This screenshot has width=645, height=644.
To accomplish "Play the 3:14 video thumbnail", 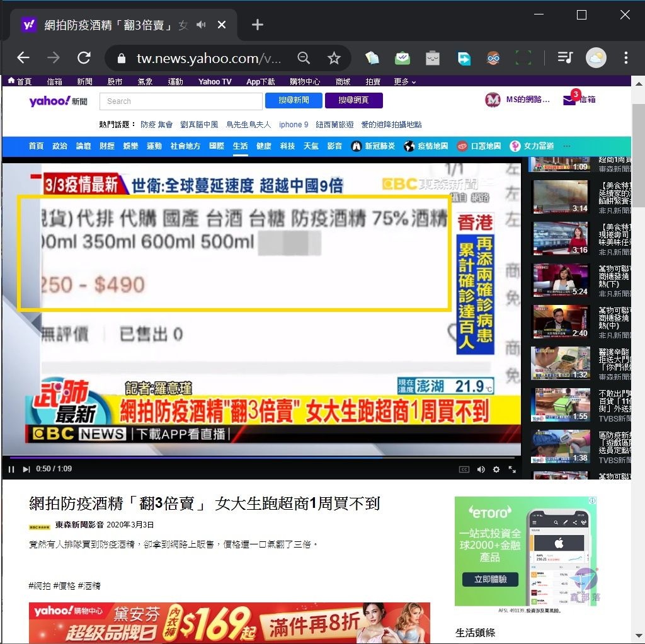I will tap(561, 197).
